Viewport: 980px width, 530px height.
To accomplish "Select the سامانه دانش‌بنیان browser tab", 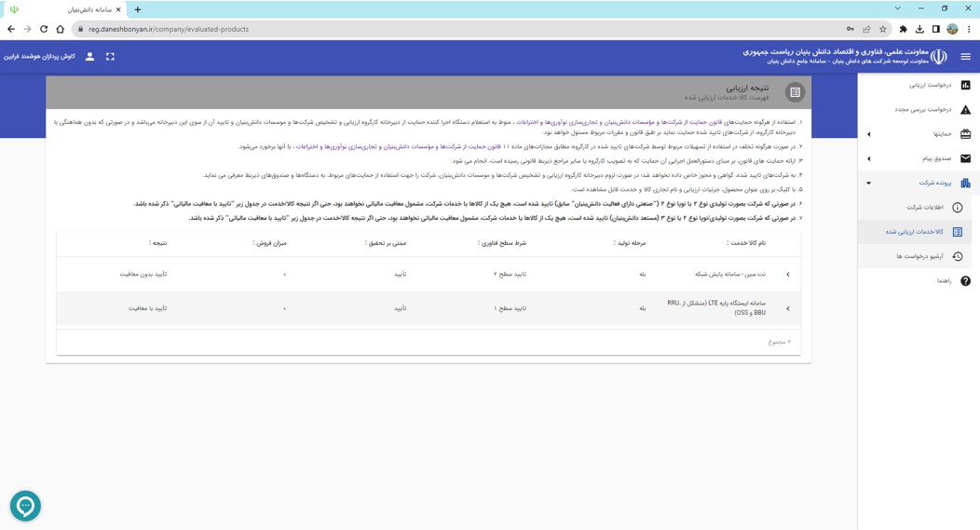I will (64, 9).
